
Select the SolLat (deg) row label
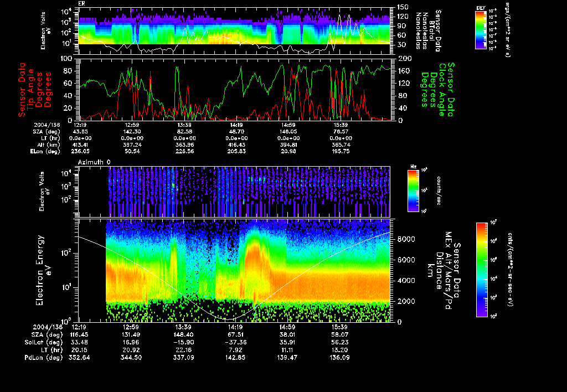click(x=43, y=342)
